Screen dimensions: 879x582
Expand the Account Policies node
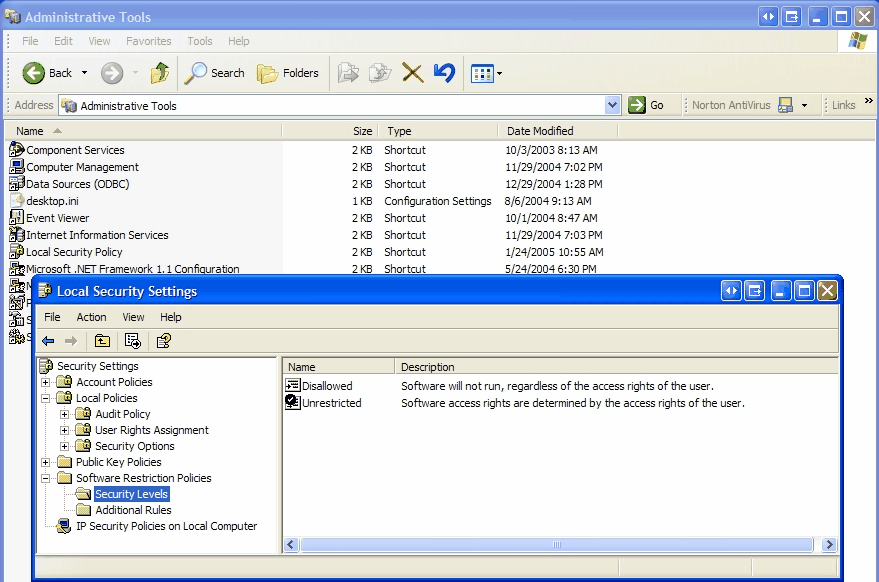point(45,382)
